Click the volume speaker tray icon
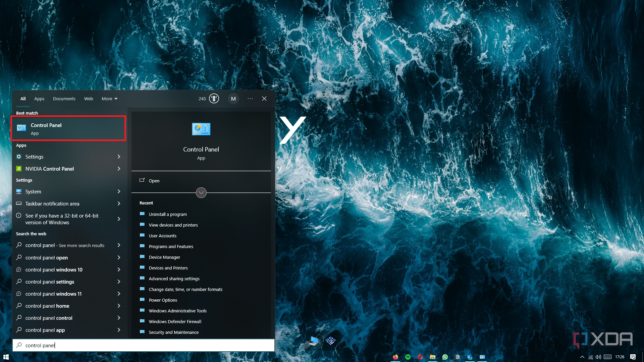This screenshot has height=362, width=644. [x=598, y=357]
